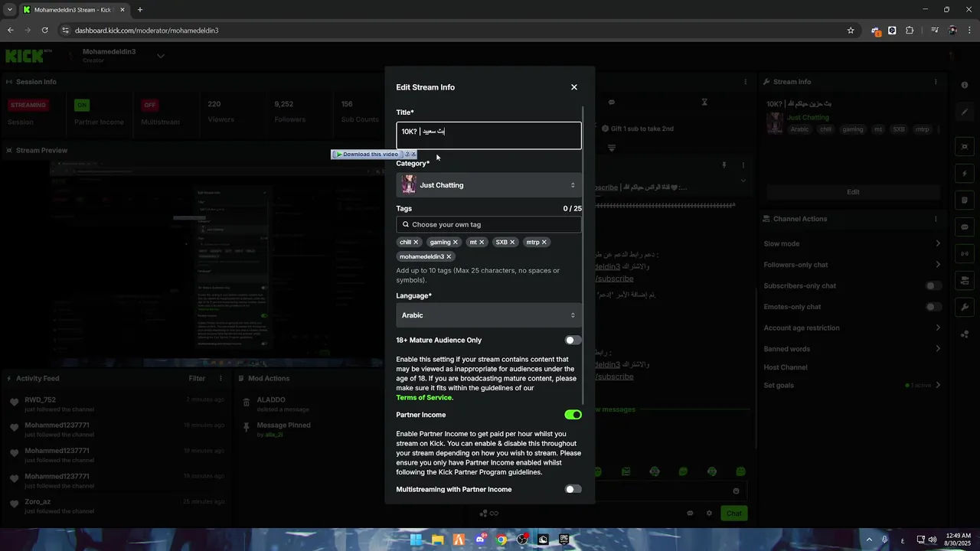Open the Terms of Service link
Screen dimensions: 980x551
point(425,398)
